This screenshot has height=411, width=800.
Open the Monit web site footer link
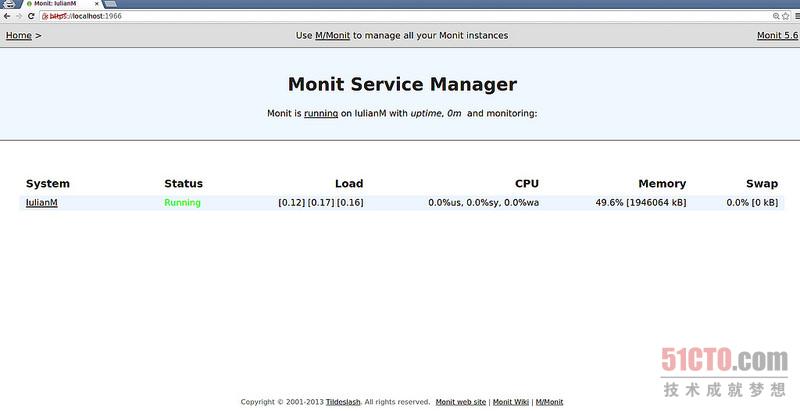(461, 402)
